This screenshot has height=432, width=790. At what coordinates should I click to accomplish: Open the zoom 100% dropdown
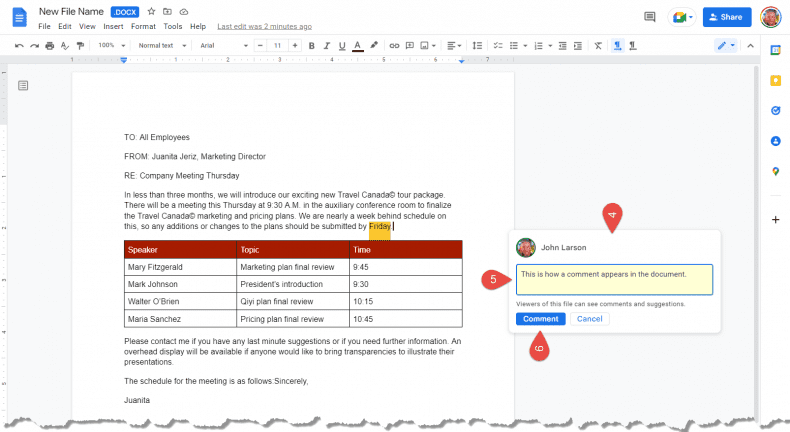[x=110, y=46]
